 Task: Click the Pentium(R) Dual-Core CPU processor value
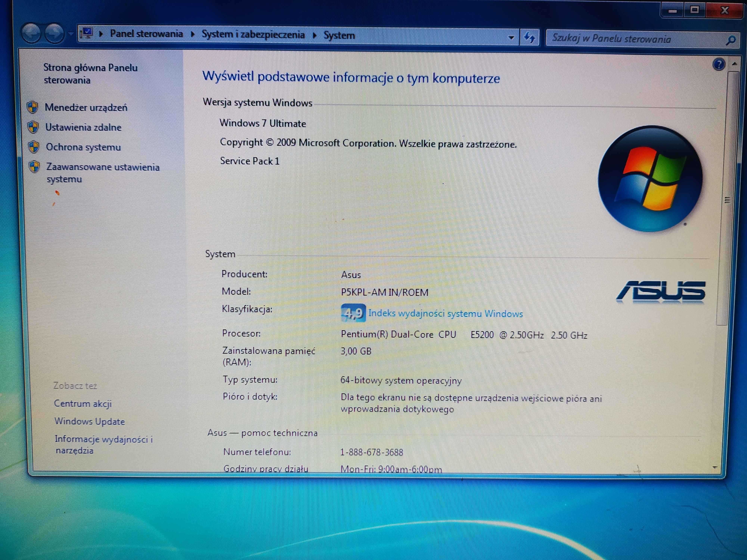(464, 335)
